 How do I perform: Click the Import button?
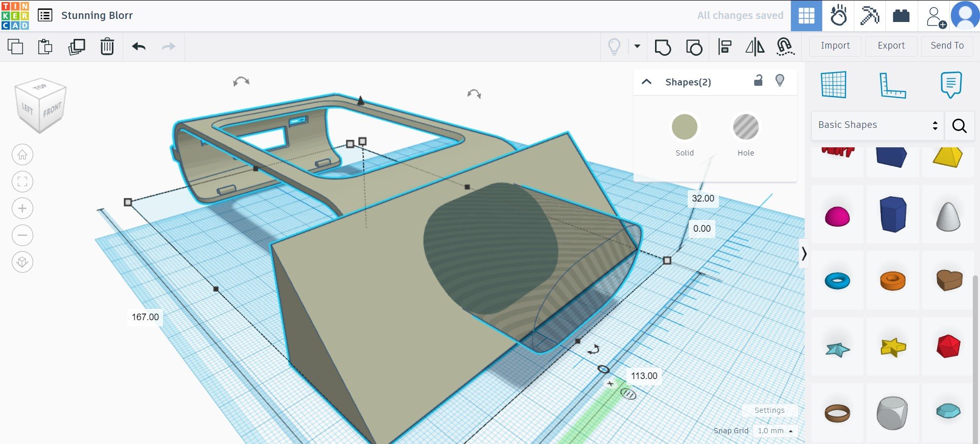point(835,46)
